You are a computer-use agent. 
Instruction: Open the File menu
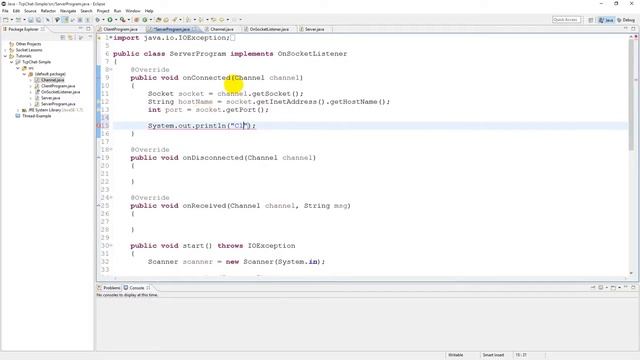point(5,11)
